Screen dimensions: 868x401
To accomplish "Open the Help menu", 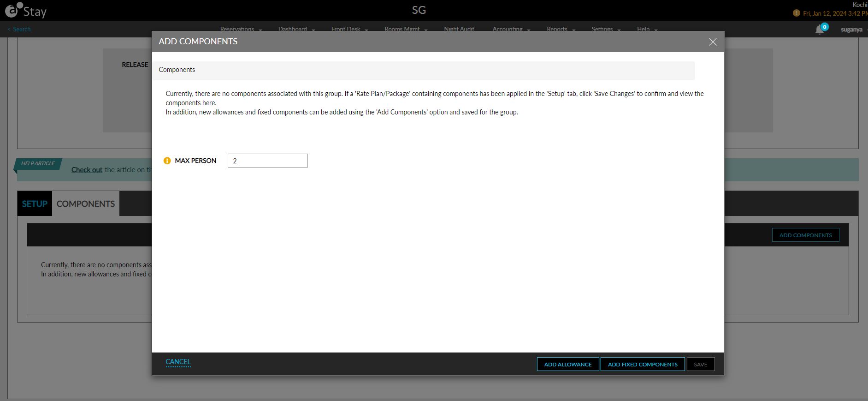I will tap(643, 29).
